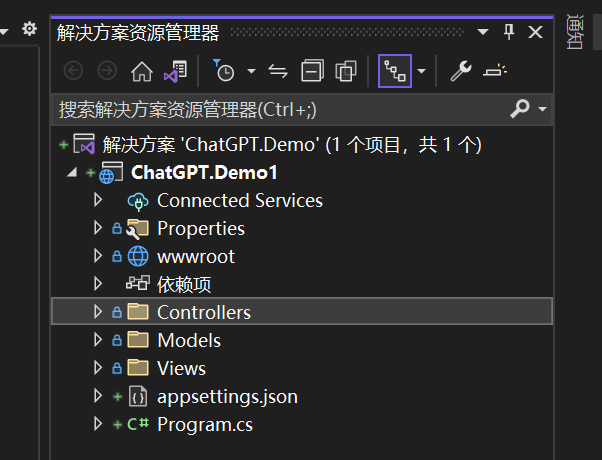Select the wwwroot folder
The image size is (602, 460).
196,256
